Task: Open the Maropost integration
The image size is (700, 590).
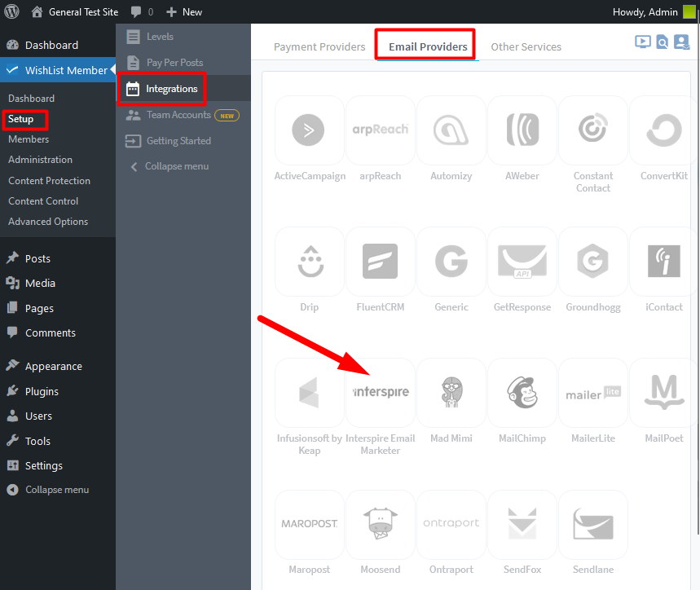Action: 310,524
